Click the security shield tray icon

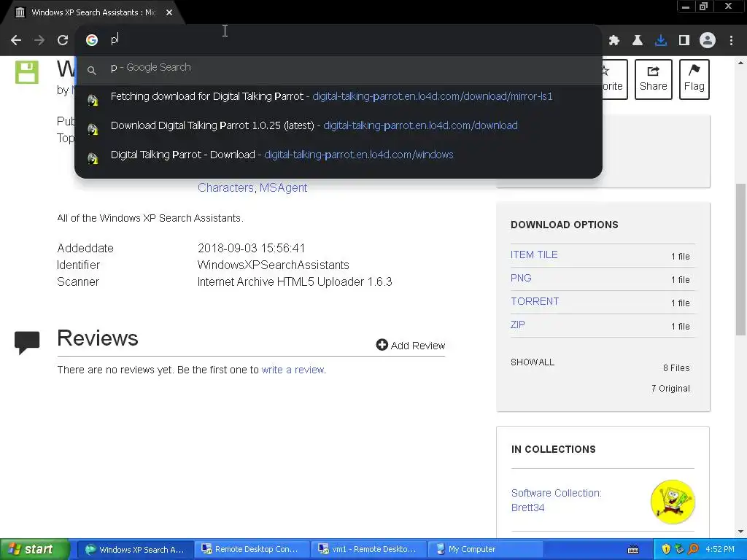pyautogui.click(x=666, y=550)
